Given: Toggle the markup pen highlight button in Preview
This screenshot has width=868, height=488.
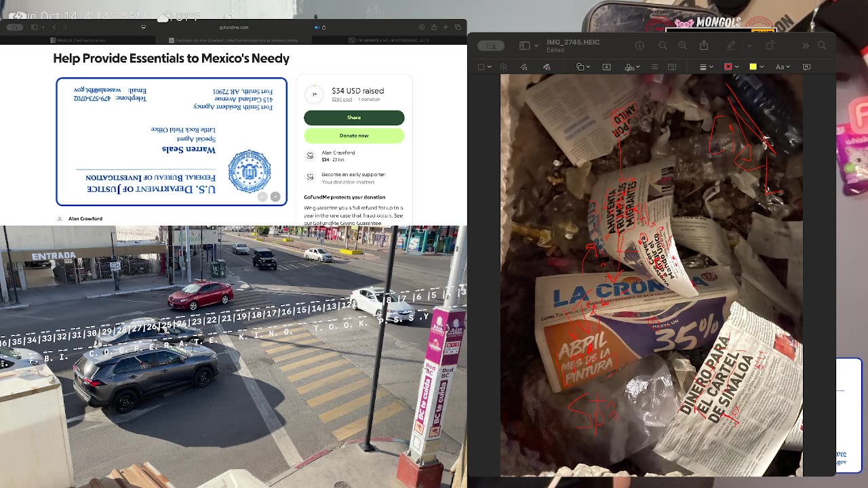Looking at the screenshot, I should pyautogui.click(x=731, y=45).
